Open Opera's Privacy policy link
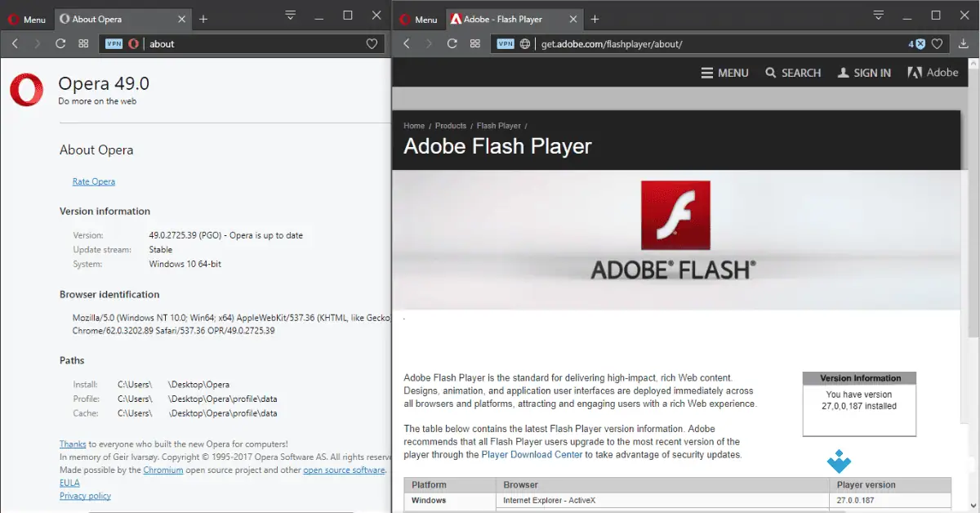This screenshot has width=980, height=513. [85, 495]
